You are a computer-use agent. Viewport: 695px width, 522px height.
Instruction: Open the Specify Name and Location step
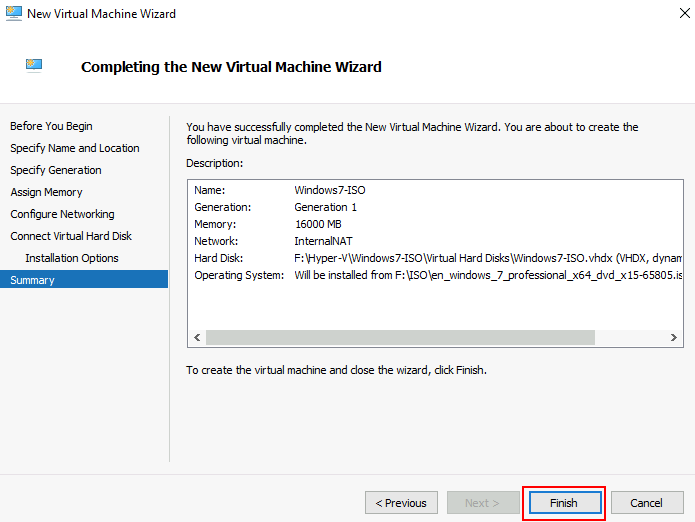(x=75, y=148)
